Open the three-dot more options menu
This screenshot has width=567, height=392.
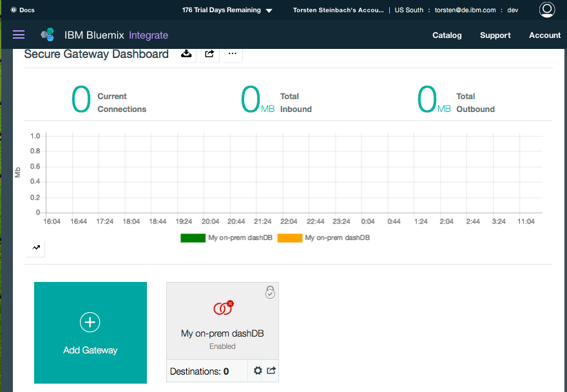click(x=233, y=54)
